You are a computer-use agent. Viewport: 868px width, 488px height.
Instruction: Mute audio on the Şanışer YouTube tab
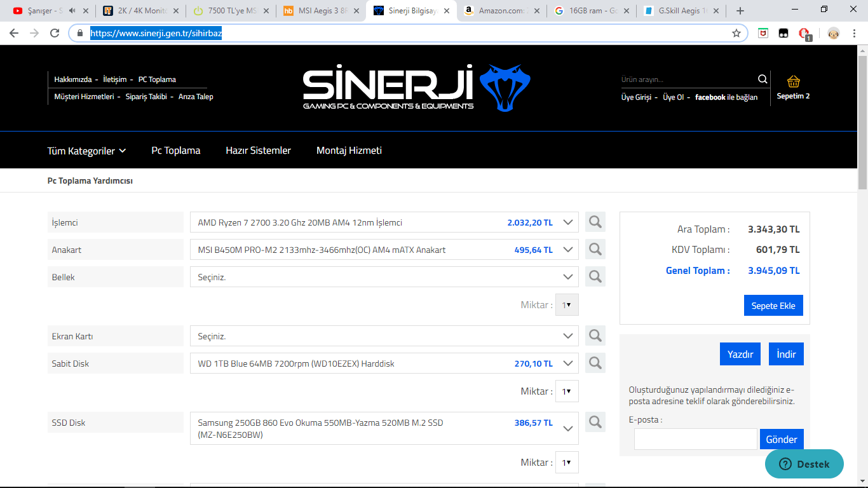click(x=72, y=11)
